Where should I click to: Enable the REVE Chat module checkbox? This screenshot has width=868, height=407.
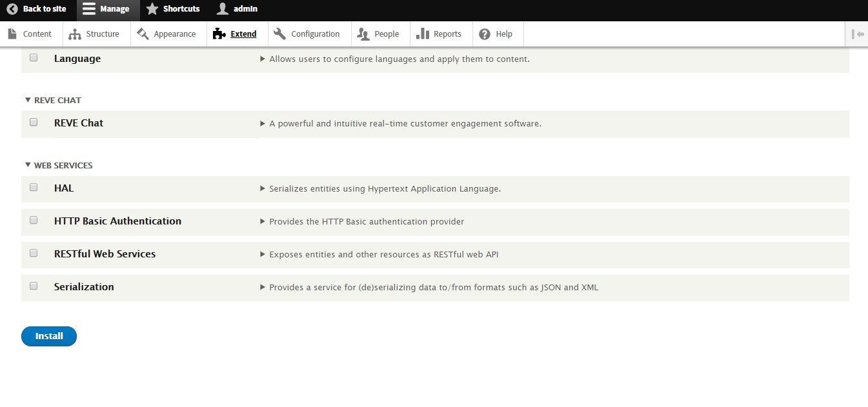34,122
